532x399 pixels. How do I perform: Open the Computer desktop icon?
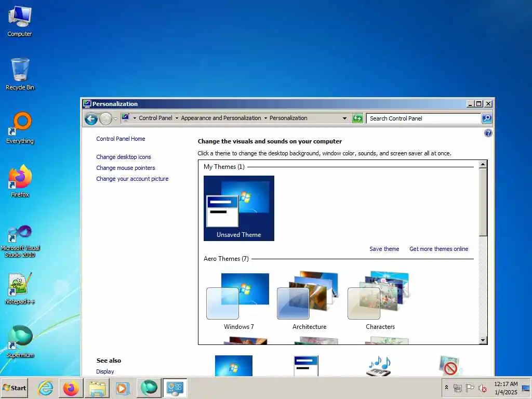click(x=20, y=21)
